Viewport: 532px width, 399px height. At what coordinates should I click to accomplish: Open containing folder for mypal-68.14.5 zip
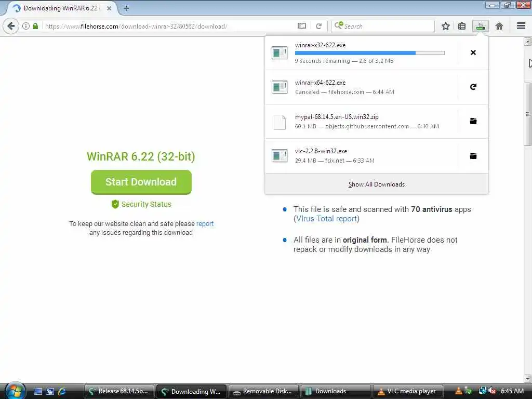tap(473, 121)
